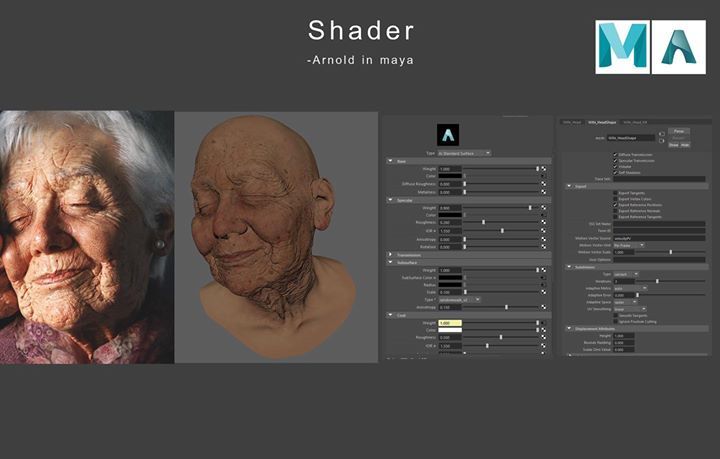Click the Arnold shader logo swatch
Image resolution: width=720 pixels, height=459 pixels.
(x=448, y=135)
